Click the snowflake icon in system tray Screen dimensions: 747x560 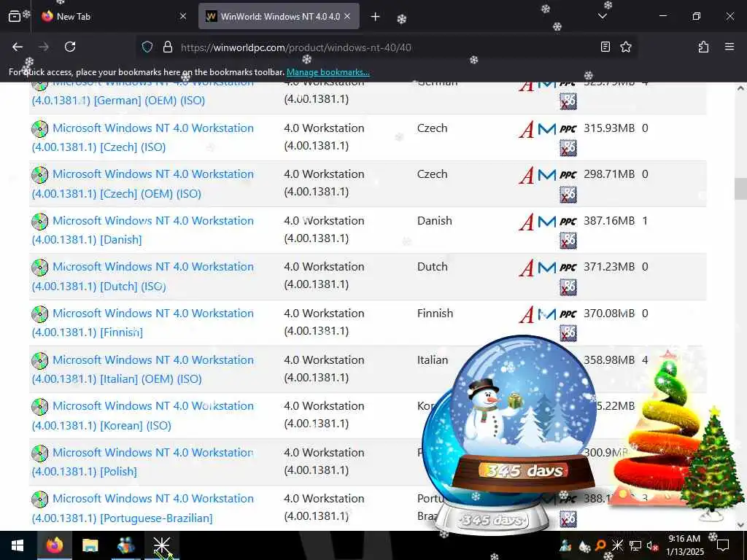[617, 545]
